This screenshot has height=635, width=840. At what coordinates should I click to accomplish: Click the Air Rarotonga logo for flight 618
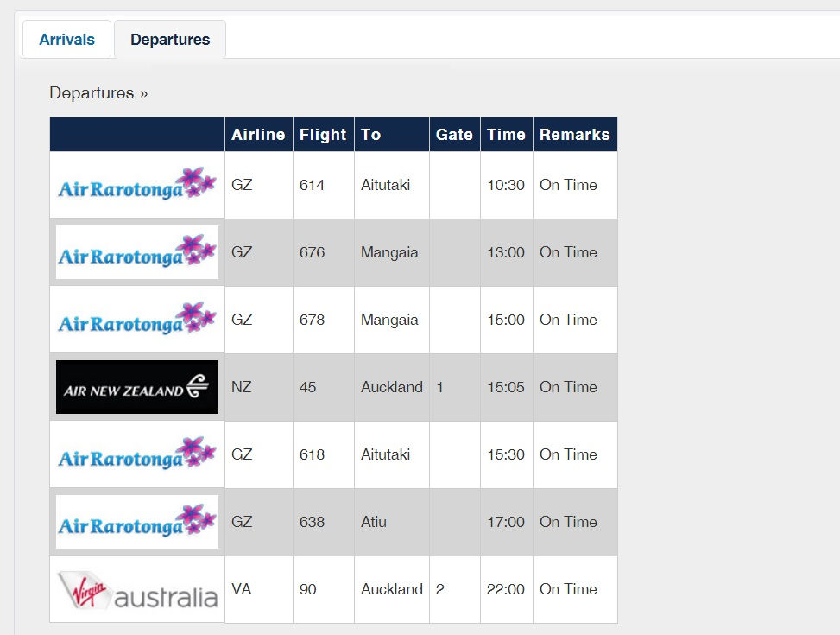click(136, 454)
